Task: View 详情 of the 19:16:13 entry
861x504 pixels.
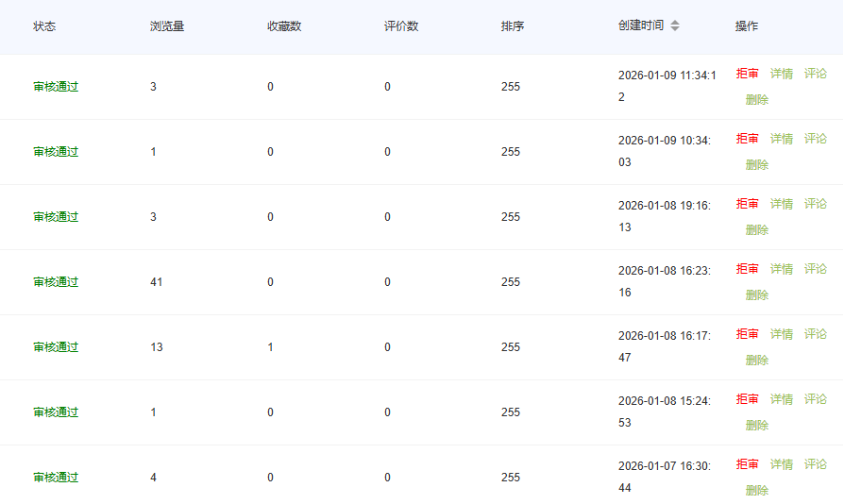Action: pyautogui.click(x=781, y=204)
